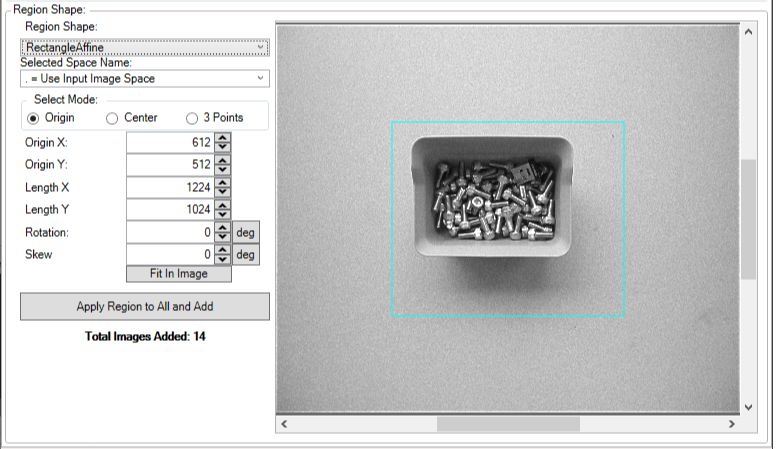Expand the Selected Space Name dropdown
777x449 pixels.
tap(145, 78)
